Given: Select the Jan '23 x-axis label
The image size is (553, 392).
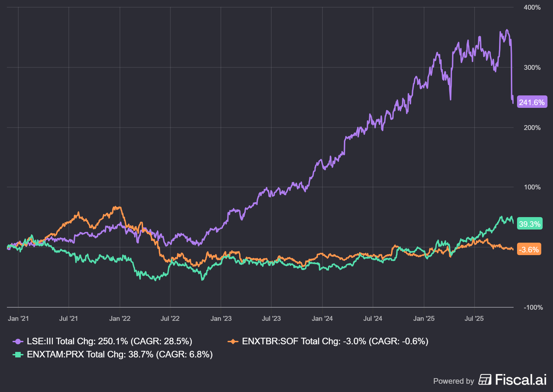Looking at the screenshot, I should click(x=221, y=318).
